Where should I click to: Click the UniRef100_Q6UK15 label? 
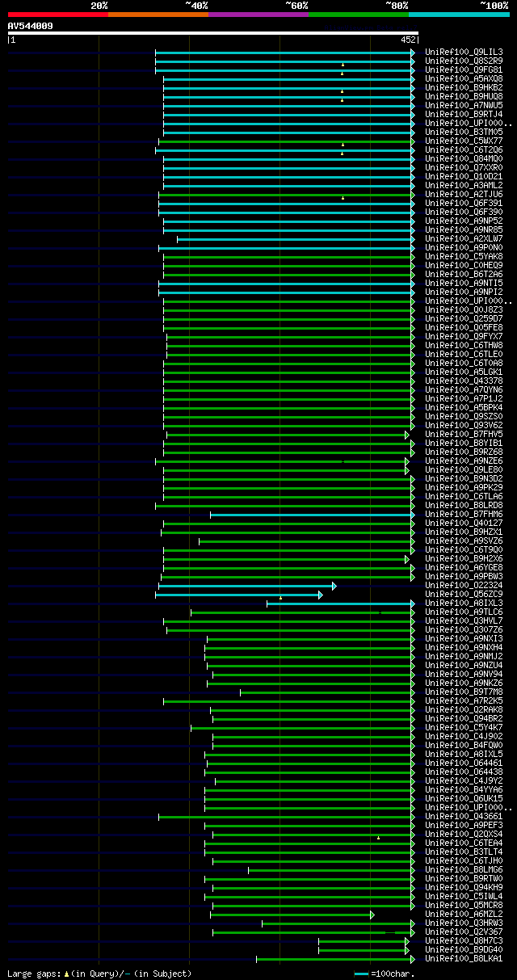pos(464,798)
